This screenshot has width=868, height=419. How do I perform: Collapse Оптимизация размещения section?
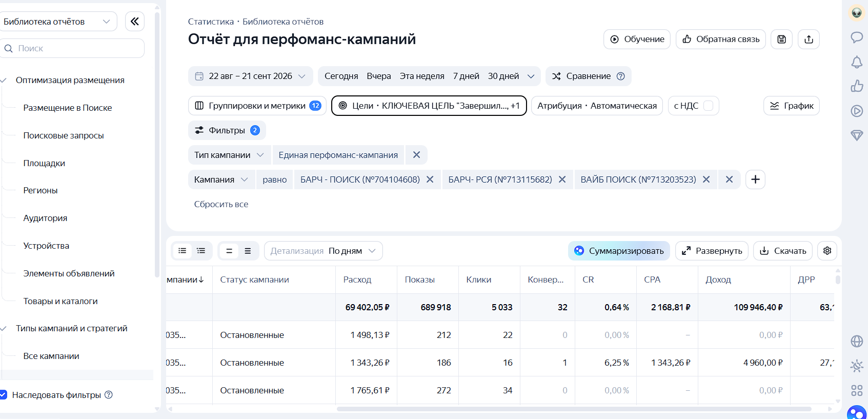[x=4, y=81]
